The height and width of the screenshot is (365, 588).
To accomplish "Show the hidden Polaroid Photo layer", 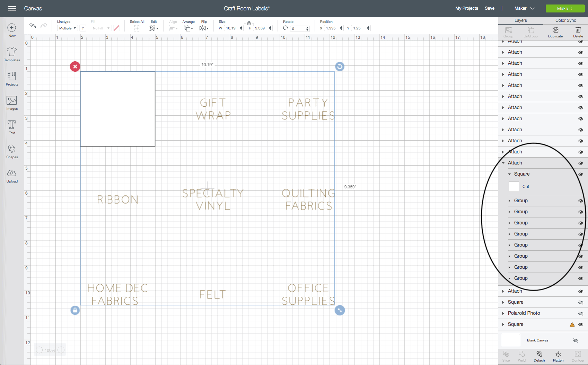I will click(581, 313).
